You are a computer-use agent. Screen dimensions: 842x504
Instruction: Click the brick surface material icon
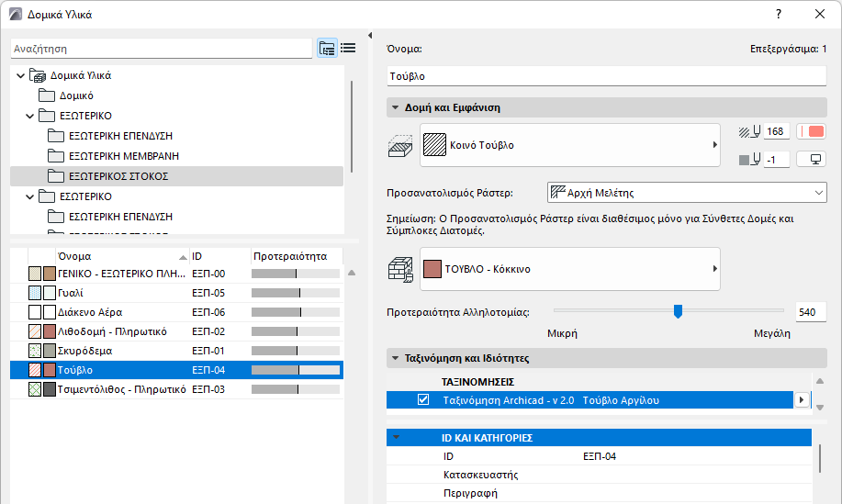click(400, 269)
